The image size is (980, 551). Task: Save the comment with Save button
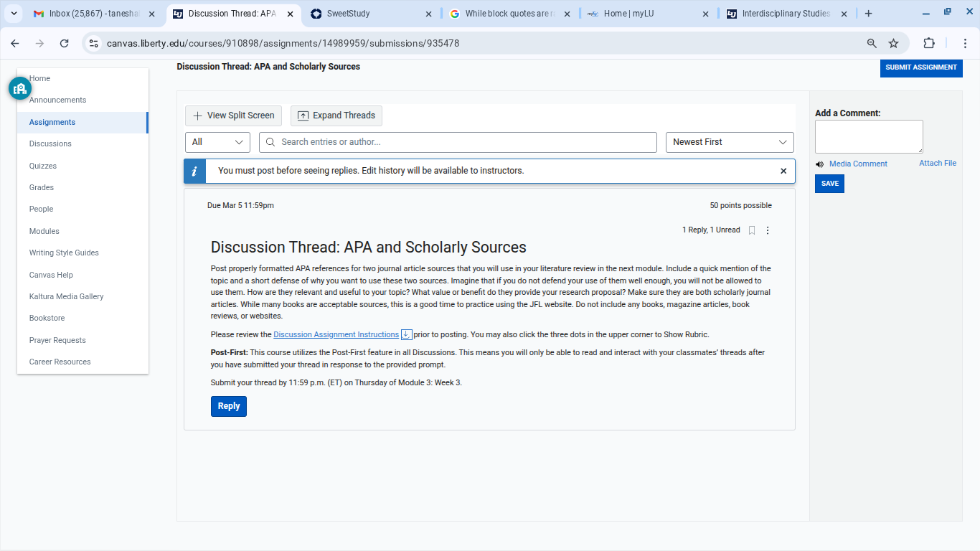click(829, 184)
